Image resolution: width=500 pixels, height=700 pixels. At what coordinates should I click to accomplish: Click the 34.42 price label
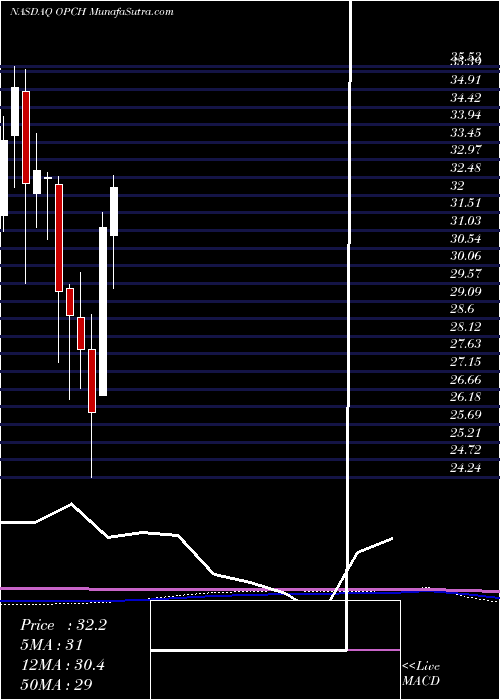pos(466,98)
